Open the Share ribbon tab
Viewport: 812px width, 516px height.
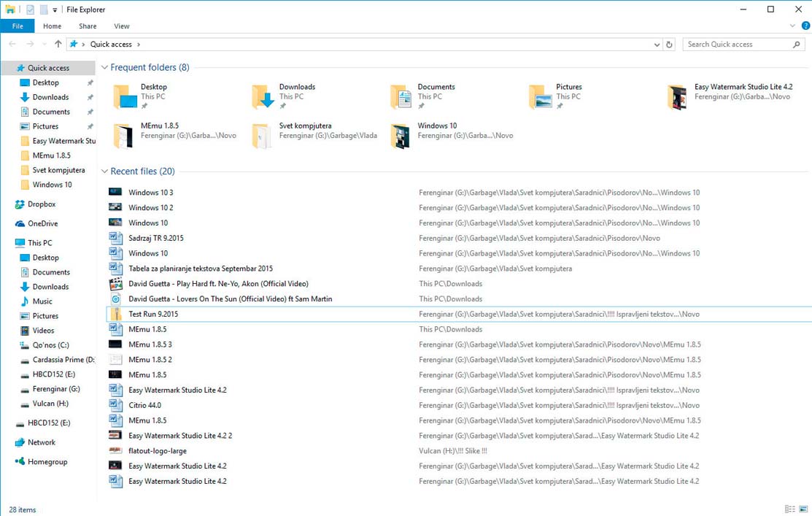click(x=88, y=26)
